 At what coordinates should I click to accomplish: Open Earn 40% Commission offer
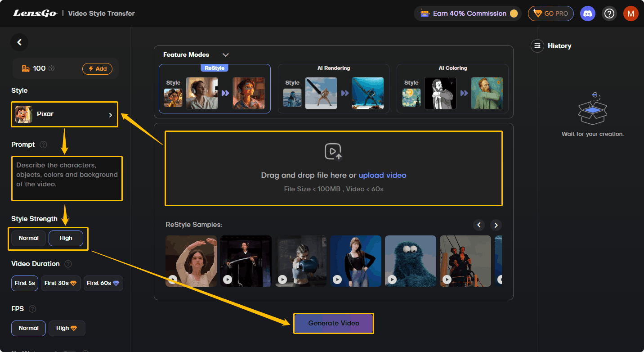[x=468, y=14]
